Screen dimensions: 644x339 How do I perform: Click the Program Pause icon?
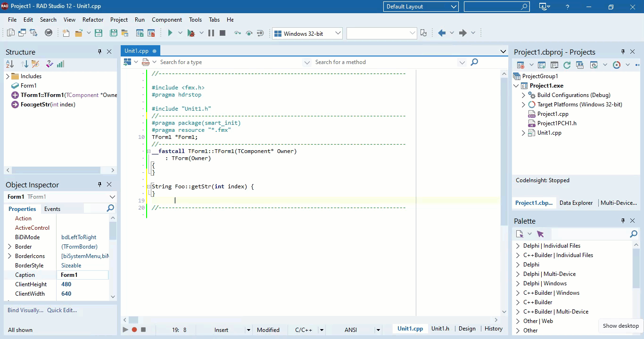point(211,33)
